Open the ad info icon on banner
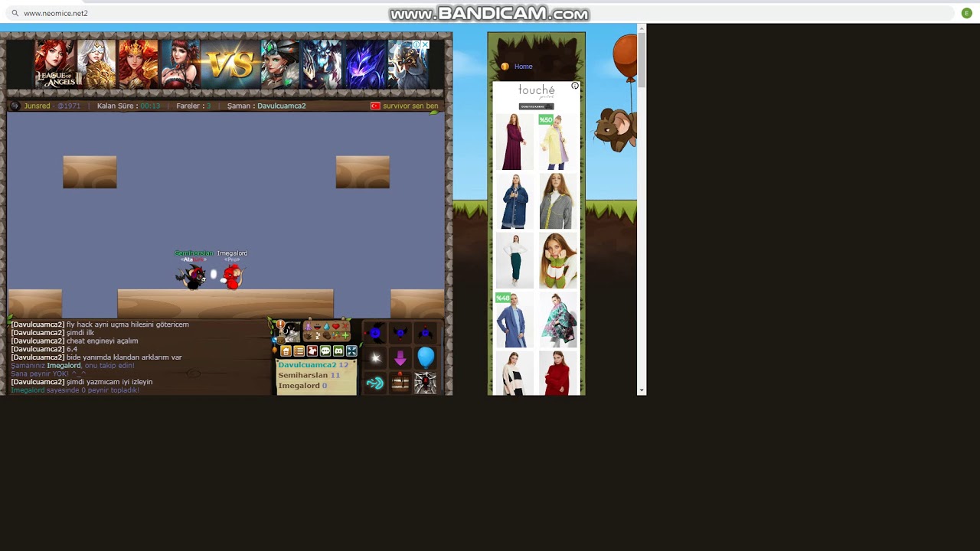The height and width of the screenshot is (551, 980). (x=417, y=44)
